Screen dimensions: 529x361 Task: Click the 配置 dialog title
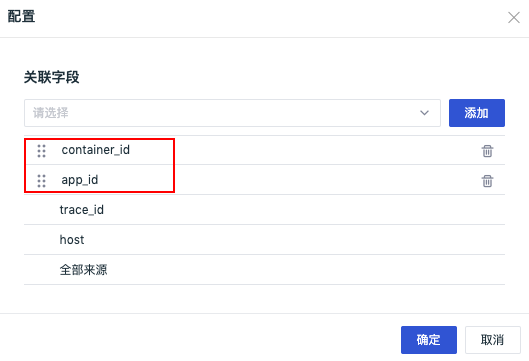point(21,16)
